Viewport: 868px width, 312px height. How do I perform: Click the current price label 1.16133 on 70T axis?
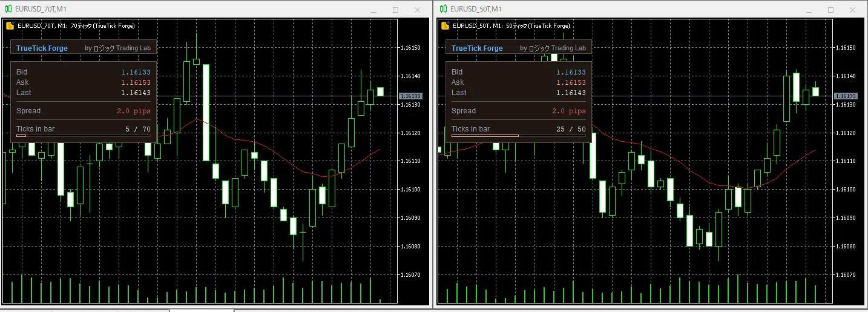pos(411,96)
